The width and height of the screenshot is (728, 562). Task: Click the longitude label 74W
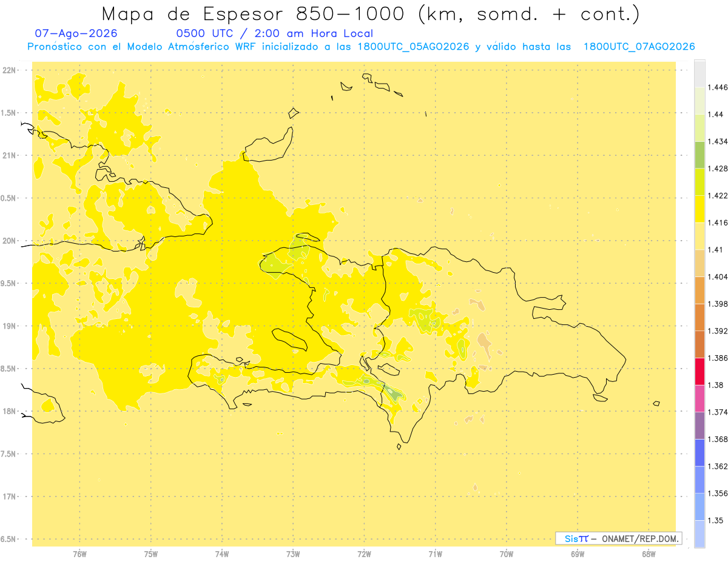pyautogui.click(x=222, y=554)
